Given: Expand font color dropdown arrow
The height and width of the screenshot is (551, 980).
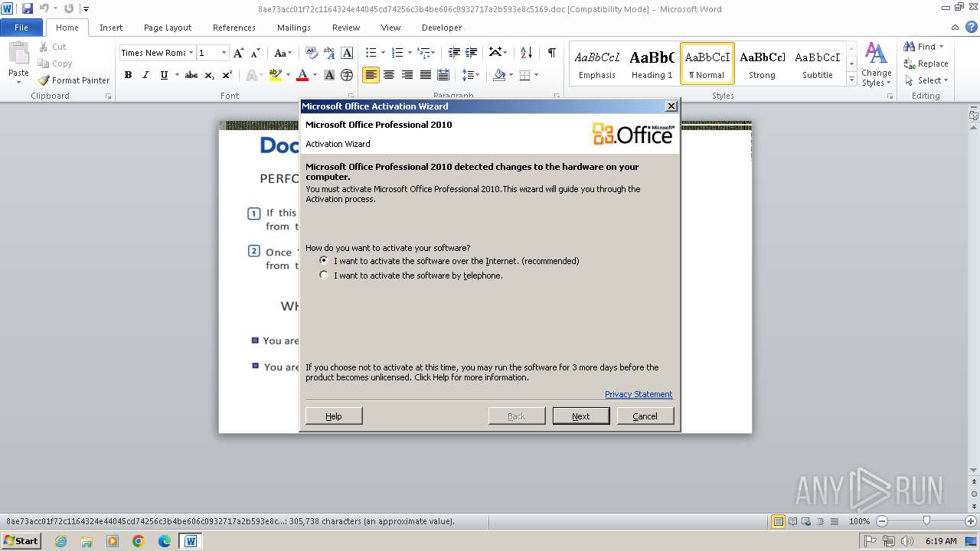Looking at the screenshot, I should (315, 75).
